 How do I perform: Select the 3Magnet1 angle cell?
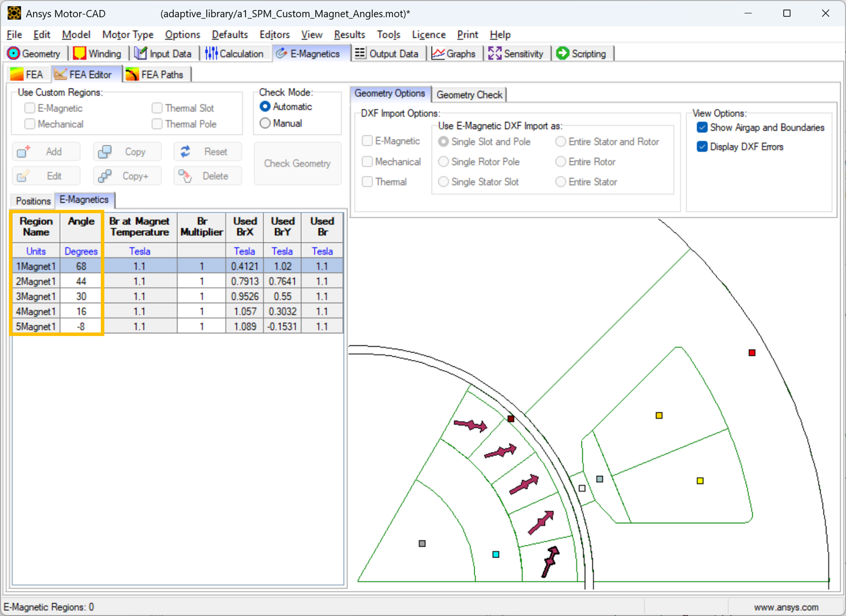(81, 296)
